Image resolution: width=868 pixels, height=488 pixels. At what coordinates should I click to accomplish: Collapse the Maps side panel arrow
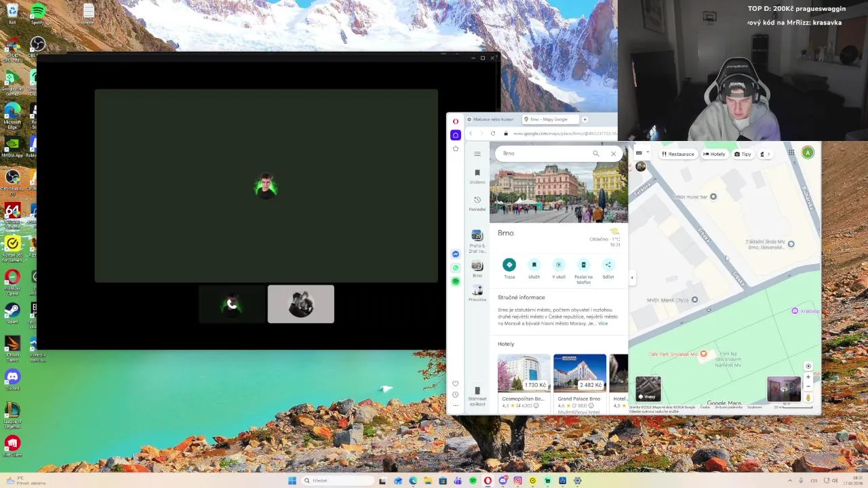[x=632, y=277]
